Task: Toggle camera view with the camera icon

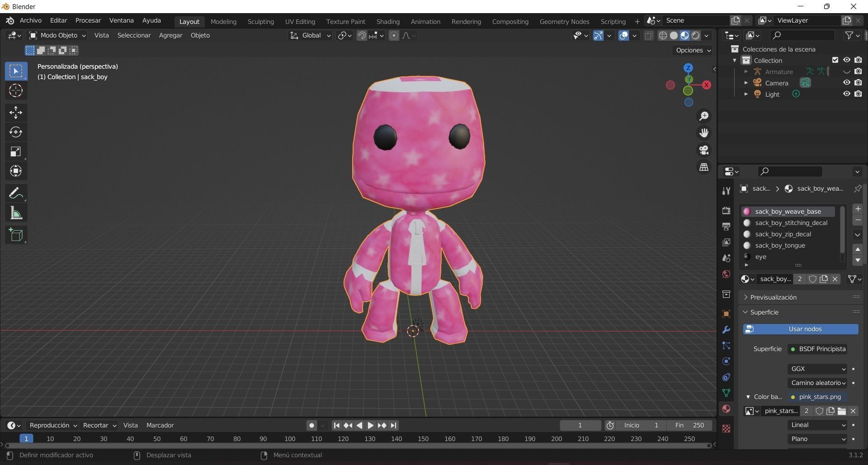Action: pos(704,150)
